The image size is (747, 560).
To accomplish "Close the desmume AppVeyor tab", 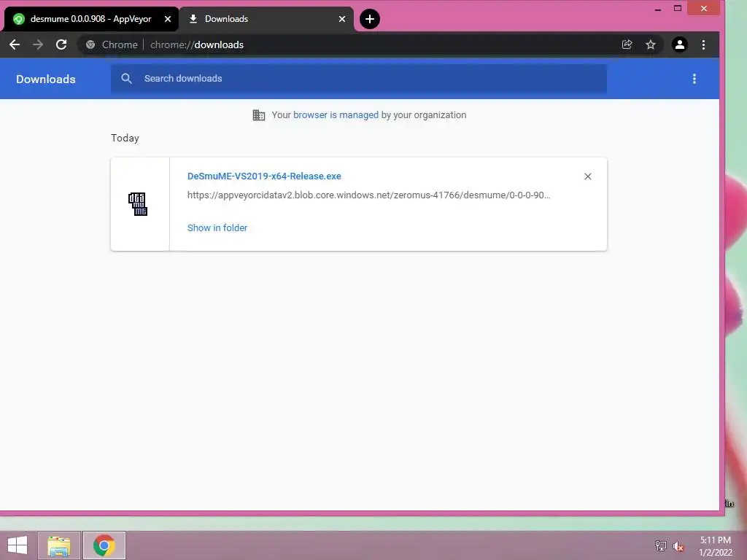I will tap(168, 19).
